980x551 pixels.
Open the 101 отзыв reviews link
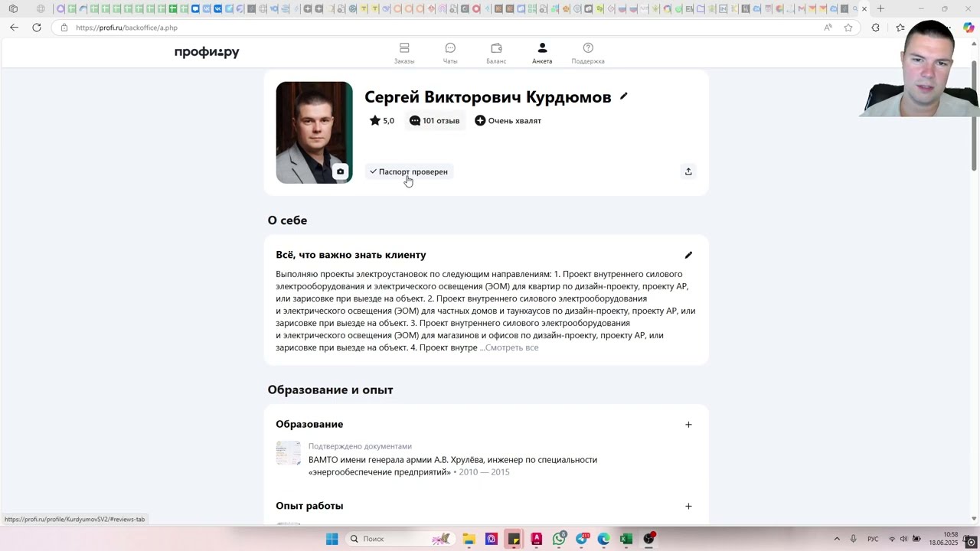[x=434, y=121]
